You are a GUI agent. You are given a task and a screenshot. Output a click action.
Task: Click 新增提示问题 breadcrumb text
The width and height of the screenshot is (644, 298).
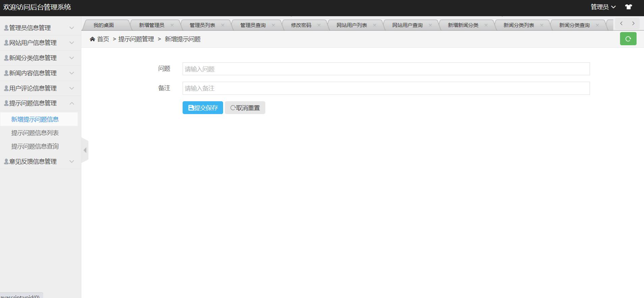coord(183,39)
